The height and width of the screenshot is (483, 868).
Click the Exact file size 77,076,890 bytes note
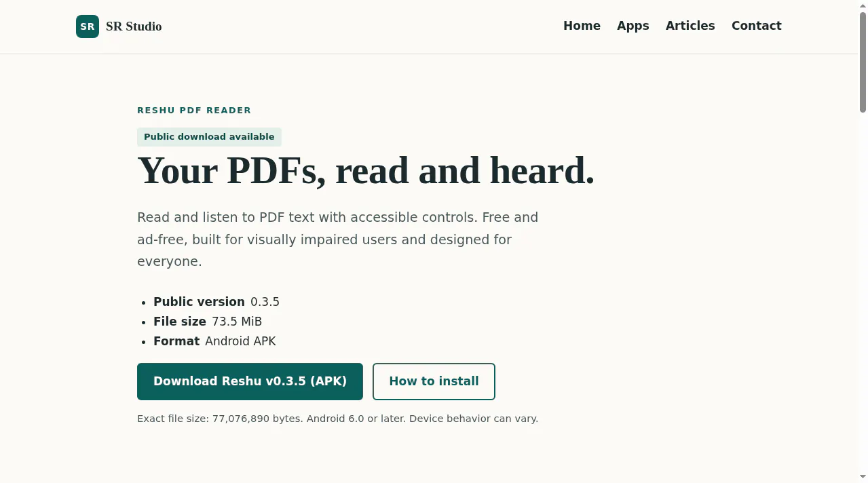coord(337,419)
